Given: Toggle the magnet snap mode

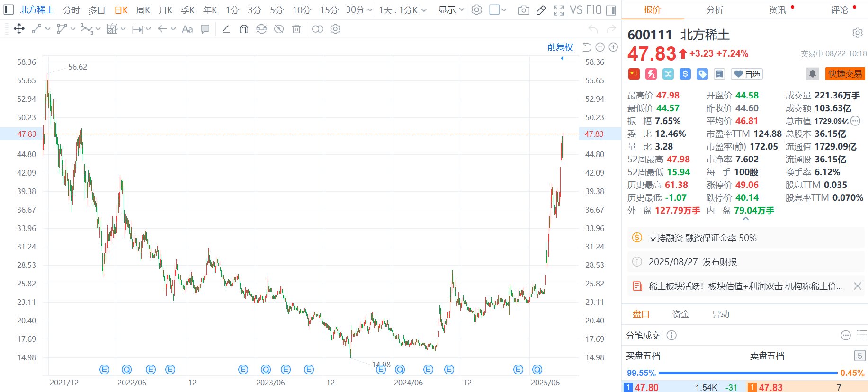Looking at the screenshot, I should 244,29.
